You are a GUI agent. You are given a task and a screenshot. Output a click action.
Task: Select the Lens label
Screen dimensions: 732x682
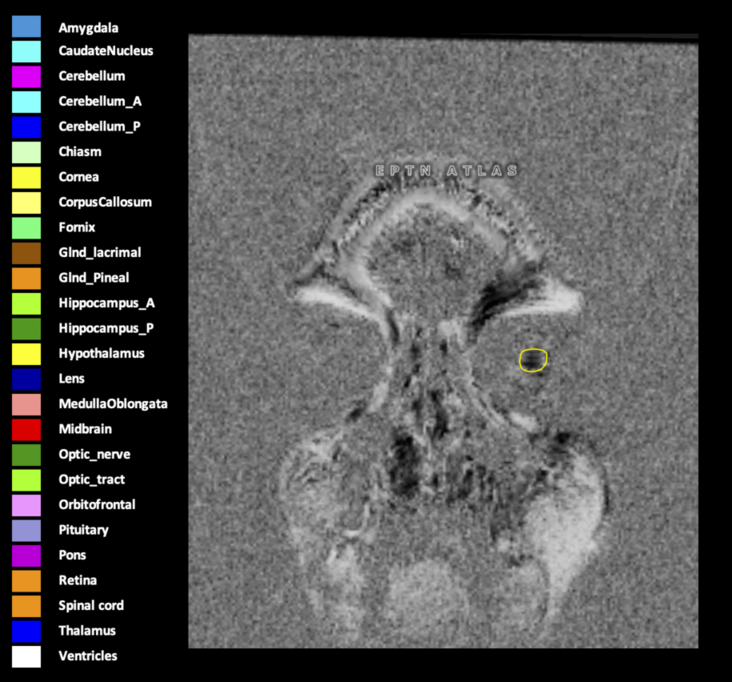tap(71, 379)
